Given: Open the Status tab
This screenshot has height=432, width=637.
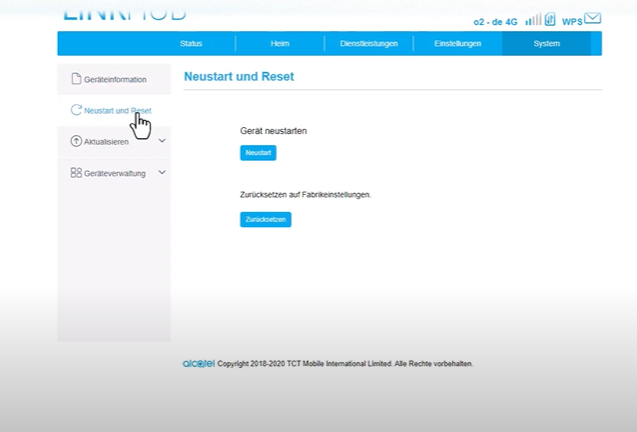Looking at the screenshot, I should pyautogui.click(x=191, y=44).
